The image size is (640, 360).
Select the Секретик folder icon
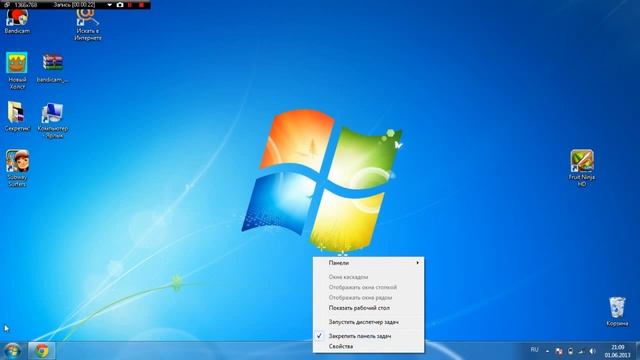tap(17, 116)
